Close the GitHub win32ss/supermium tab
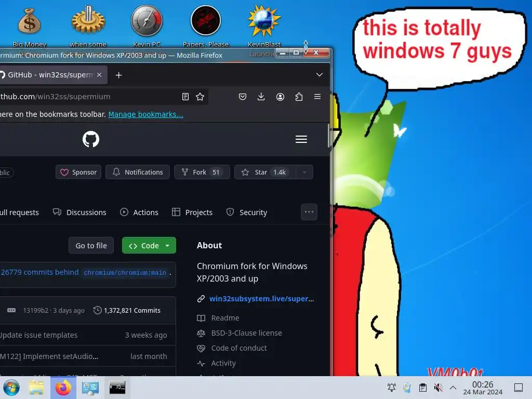The image size is (532, 399). [99, 75]
